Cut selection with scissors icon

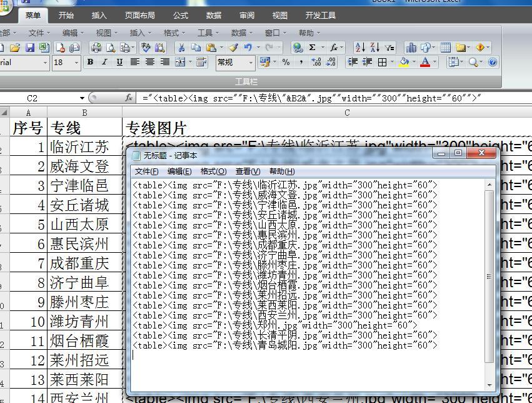point(181,48)
